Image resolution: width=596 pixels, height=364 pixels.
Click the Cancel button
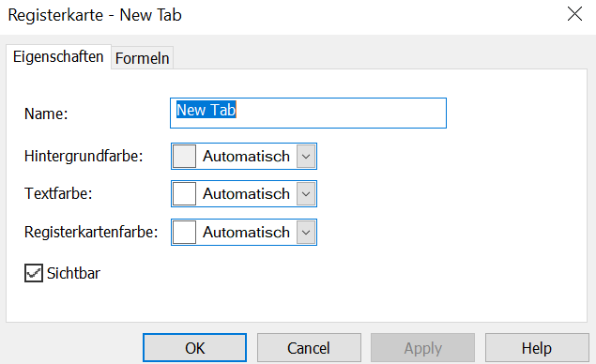click(309, 348)
